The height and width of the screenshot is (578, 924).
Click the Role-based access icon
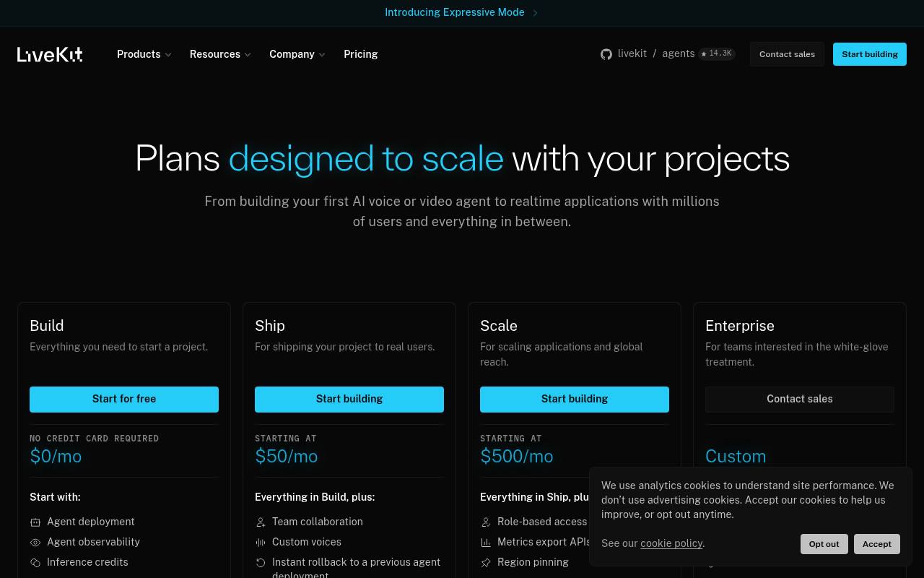[x=486, y=522]
